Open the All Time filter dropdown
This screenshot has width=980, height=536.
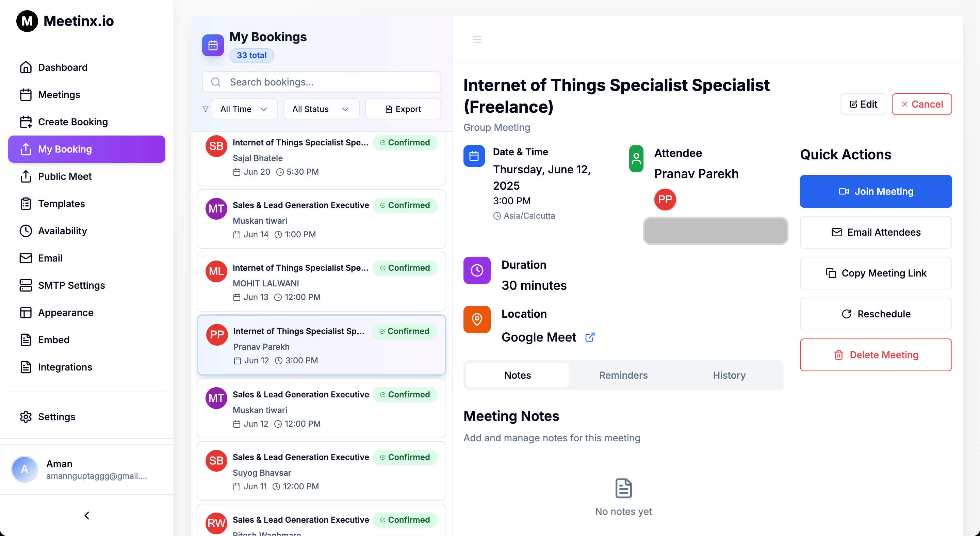click(x=244, y=109)
